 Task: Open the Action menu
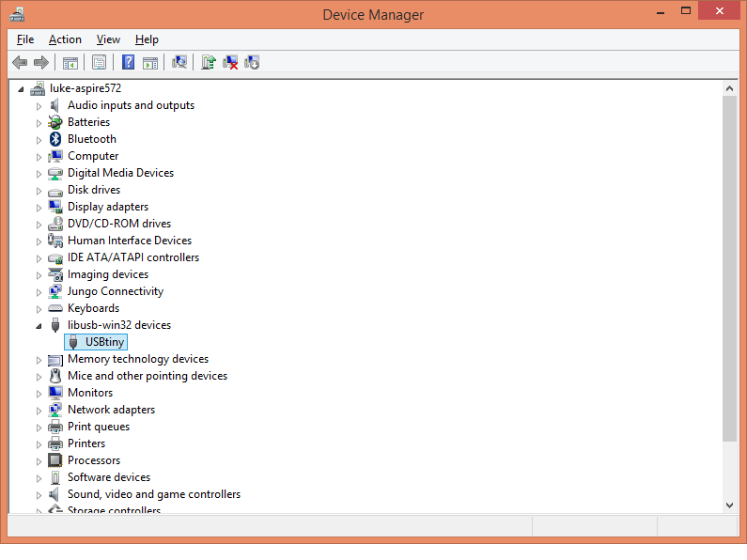point(65,39)
